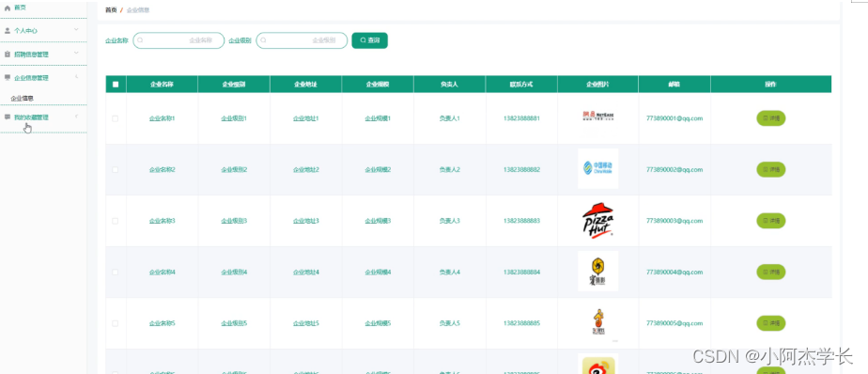This screenshot has width=868, height=374.
Task: Click the clipboard icon beside 招聘信息管理
Action: pos(8,55)
